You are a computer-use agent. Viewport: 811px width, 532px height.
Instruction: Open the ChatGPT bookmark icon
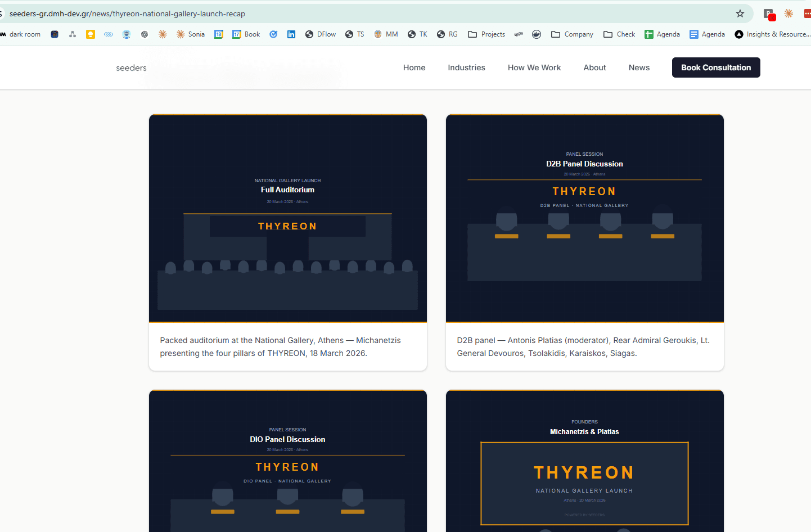click(x=145, y=34)
